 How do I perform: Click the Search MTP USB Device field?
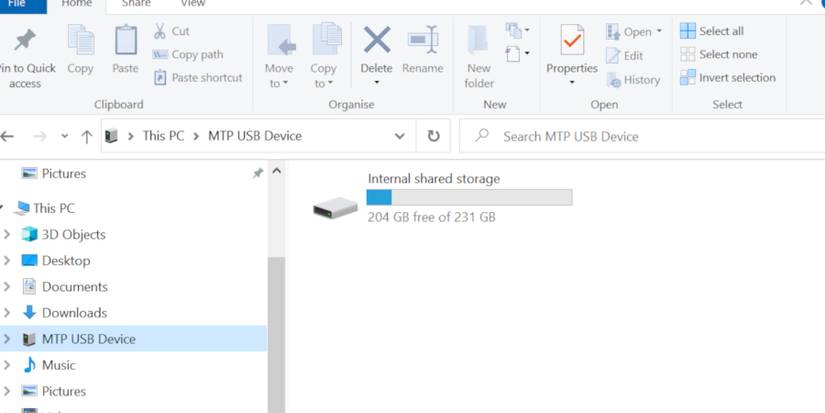[x=642, y=136]
